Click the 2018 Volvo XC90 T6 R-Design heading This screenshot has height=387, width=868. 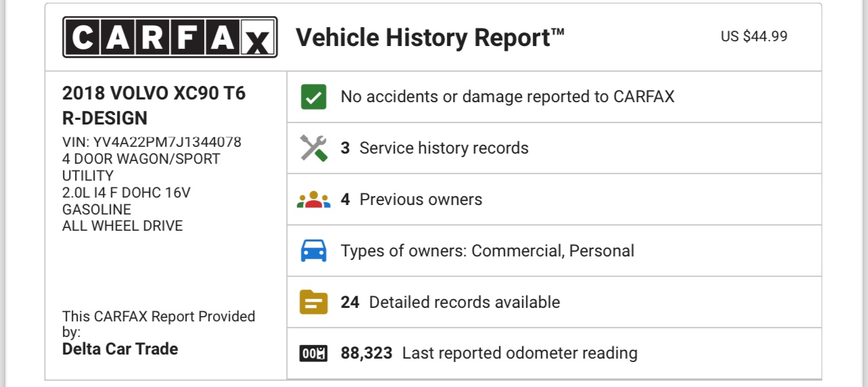pyautogui.click(x=154, y=106)
